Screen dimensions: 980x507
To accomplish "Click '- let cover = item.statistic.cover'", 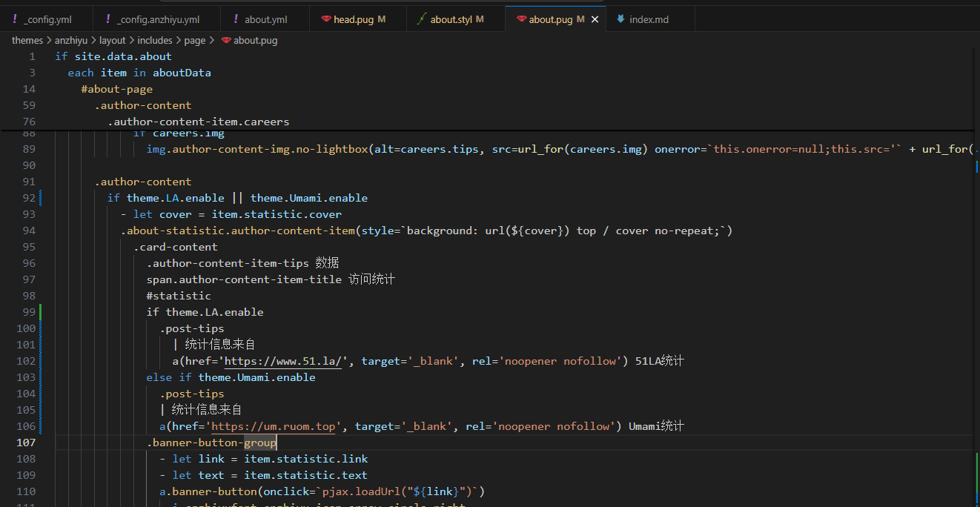I will click(231, 214).
